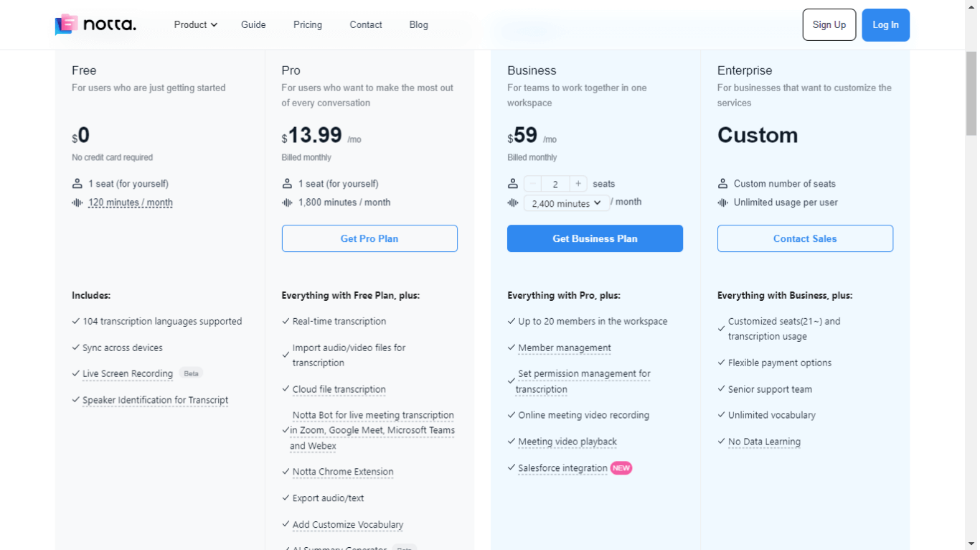This screenshot has height=550, width=980.
Task: Click checkmark beside 'Up to 20 members'
Action: pos(512,321)
